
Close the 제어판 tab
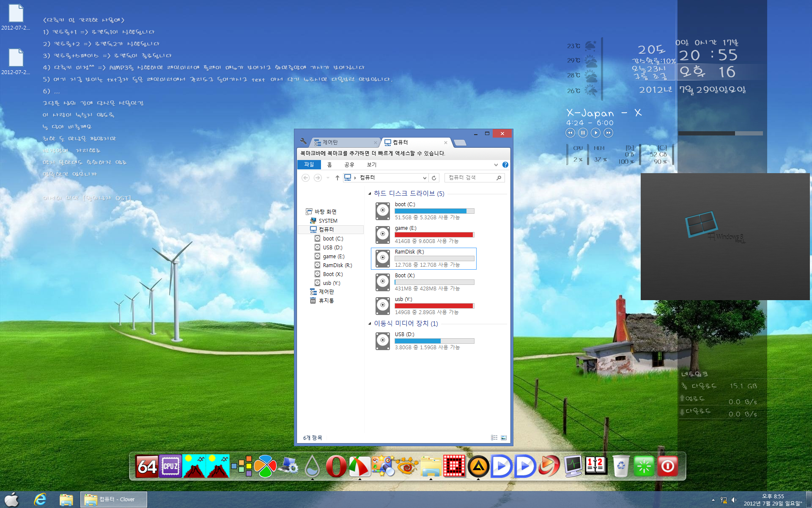[375, 143]
